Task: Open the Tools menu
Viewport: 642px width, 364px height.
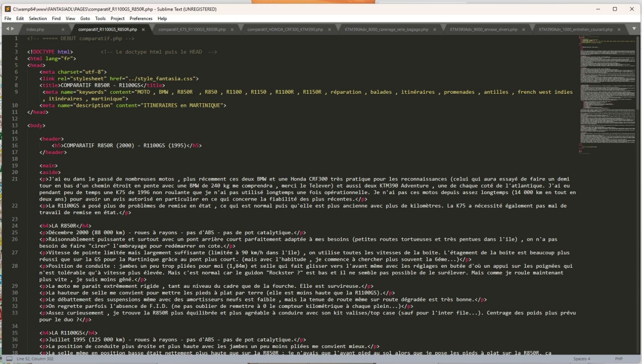Action: (x=100, y=19)
